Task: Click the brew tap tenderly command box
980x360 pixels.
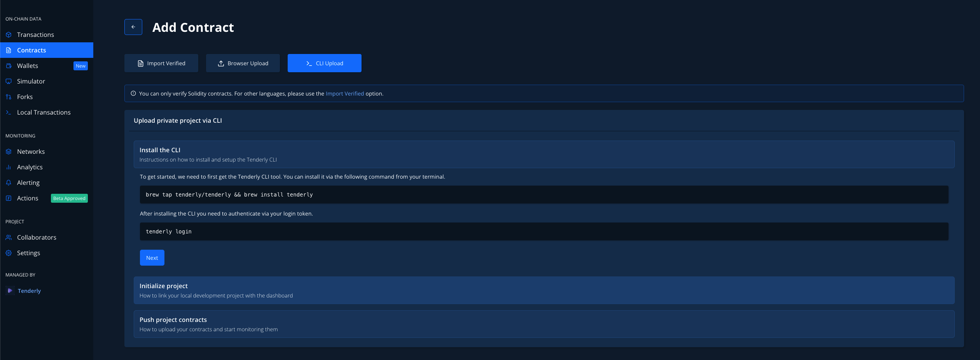Action: coord(544,195)
